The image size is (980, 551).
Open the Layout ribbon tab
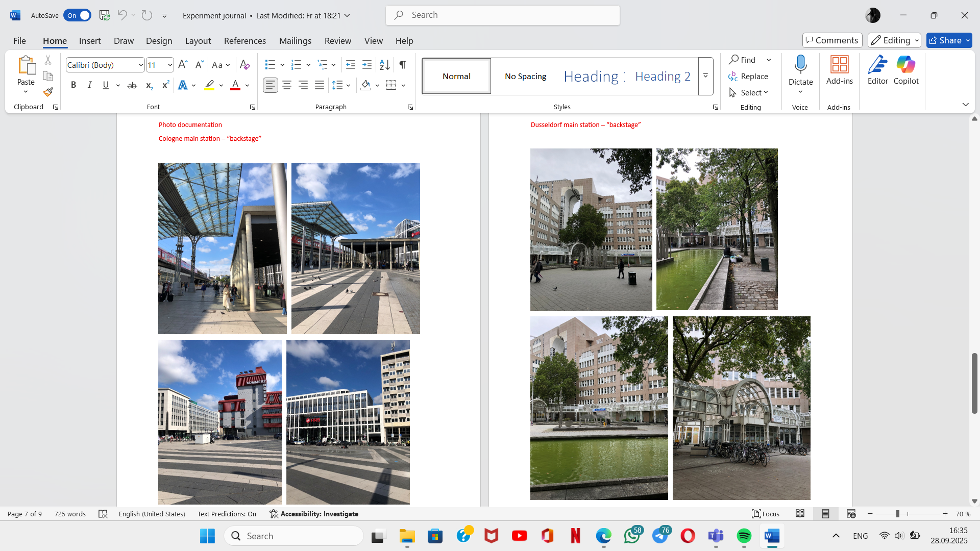tap(198, 41)
